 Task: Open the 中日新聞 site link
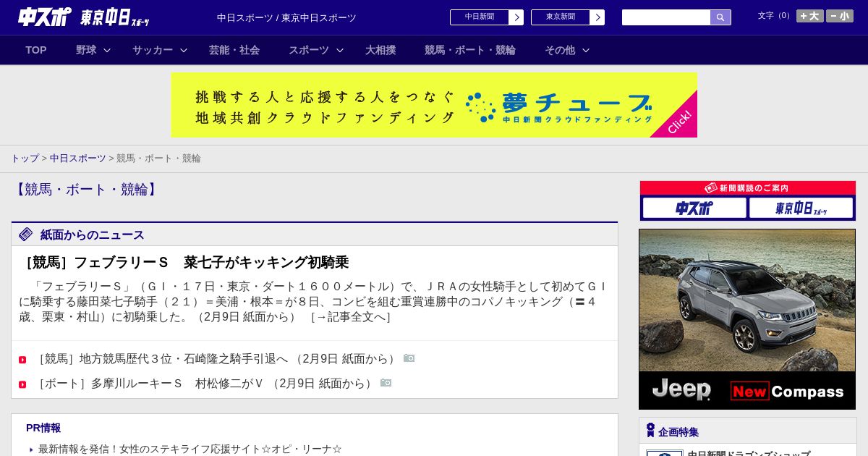click(480, 17)
